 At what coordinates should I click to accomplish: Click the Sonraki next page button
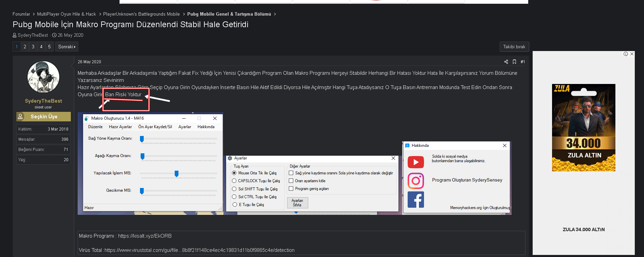(x=67, y=47)
